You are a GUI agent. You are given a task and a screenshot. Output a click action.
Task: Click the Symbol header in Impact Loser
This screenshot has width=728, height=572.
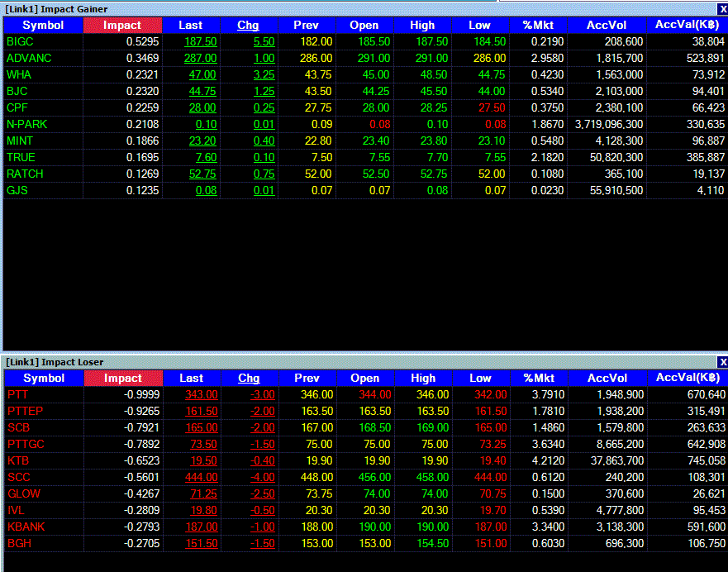click(x=44, y=378)
